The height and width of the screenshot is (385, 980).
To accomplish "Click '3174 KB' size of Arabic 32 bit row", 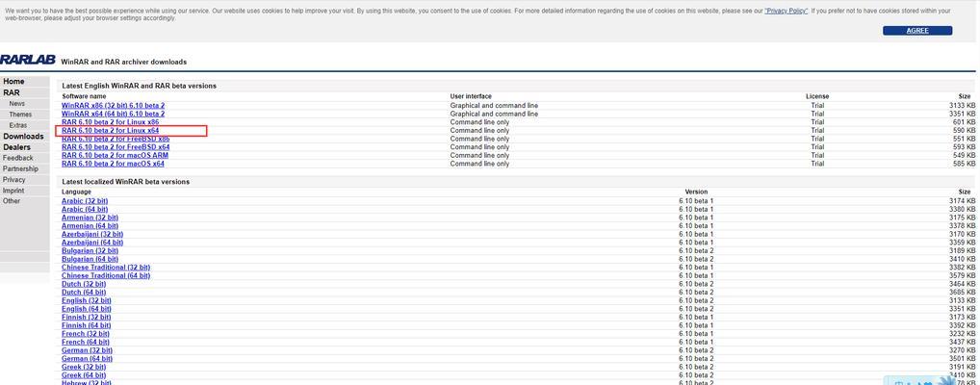I will coord(963,200).
